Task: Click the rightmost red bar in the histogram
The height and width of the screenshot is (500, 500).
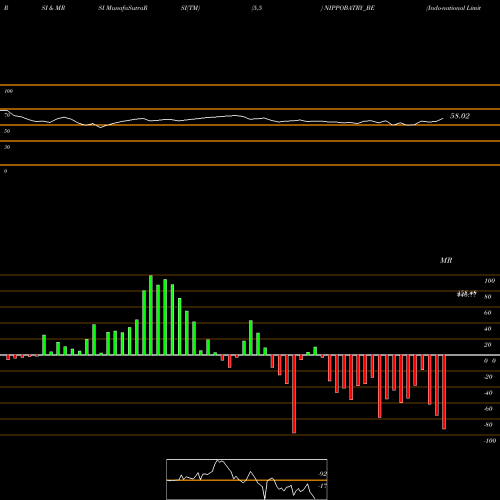Action: [x=444, y=392]
